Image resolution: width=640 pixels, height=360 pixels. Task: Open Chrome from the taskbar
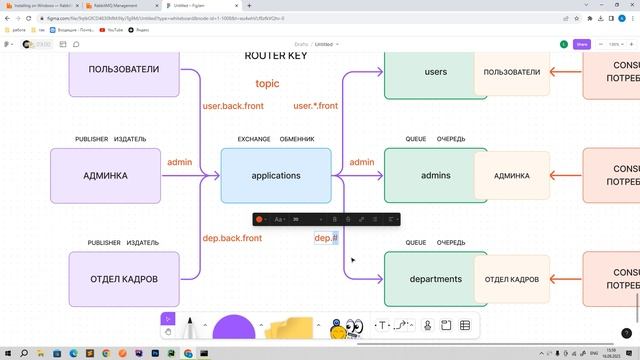[106, 353]
